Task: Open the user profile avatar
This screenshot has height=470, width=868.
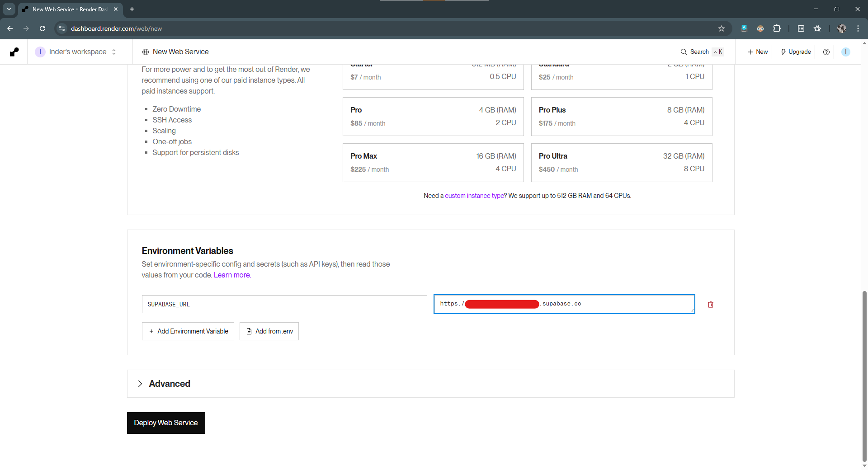Action: [846, 52]
